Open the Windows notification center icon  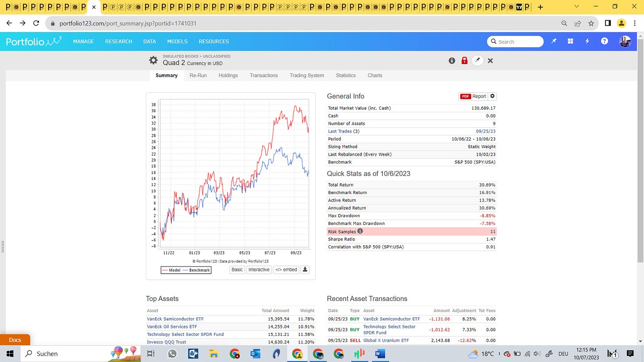tap(630, 354)
